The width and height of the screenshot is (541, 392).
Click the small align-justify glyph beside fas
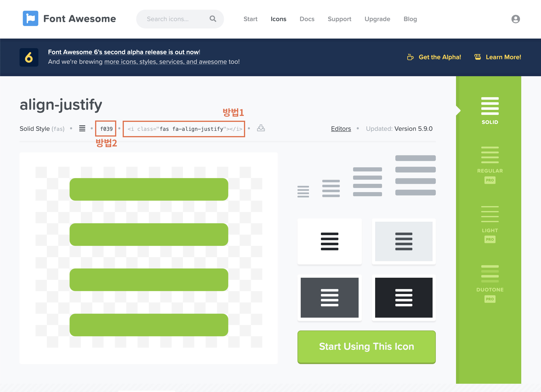(x=82, y=129)
